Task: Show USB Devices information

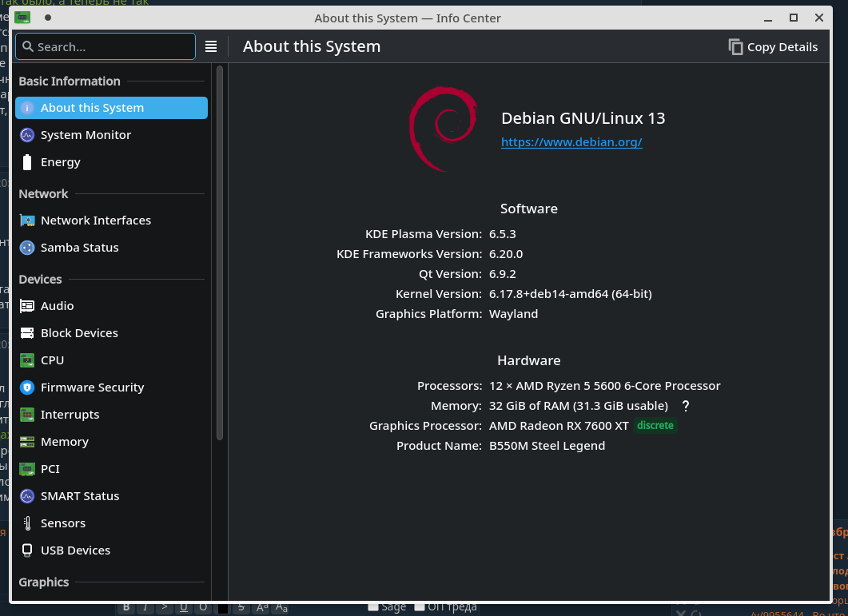Action: pos(111,550)
